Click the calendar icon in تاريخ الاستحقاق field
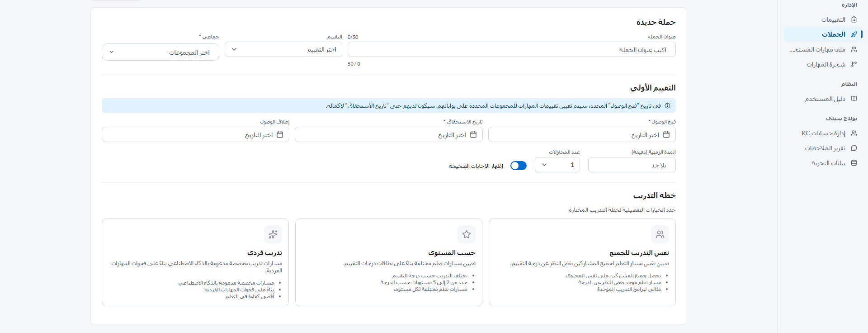 click(473, 134)
